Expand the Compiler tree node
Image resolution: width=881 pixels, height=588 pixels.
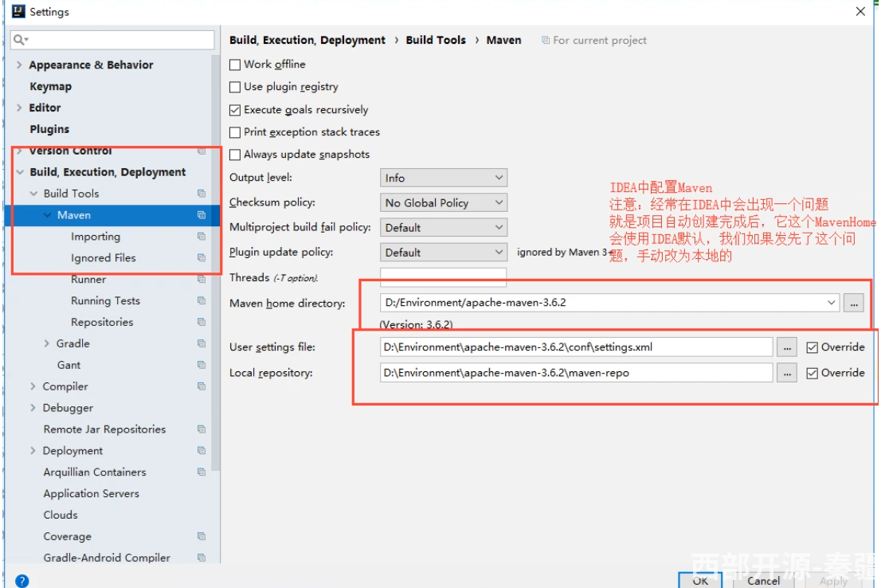33,386
